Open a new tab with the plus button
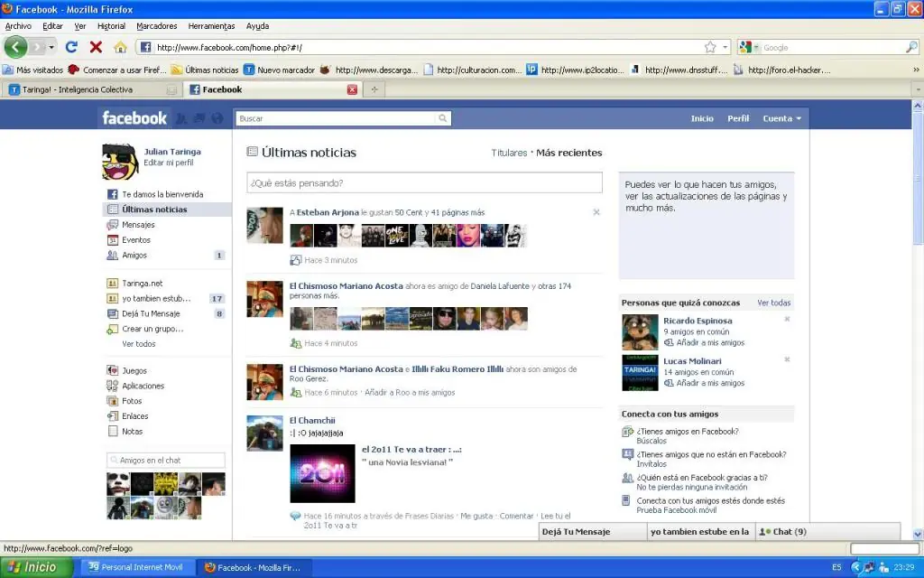The image size is (924, 578). (x=374, y=89)
